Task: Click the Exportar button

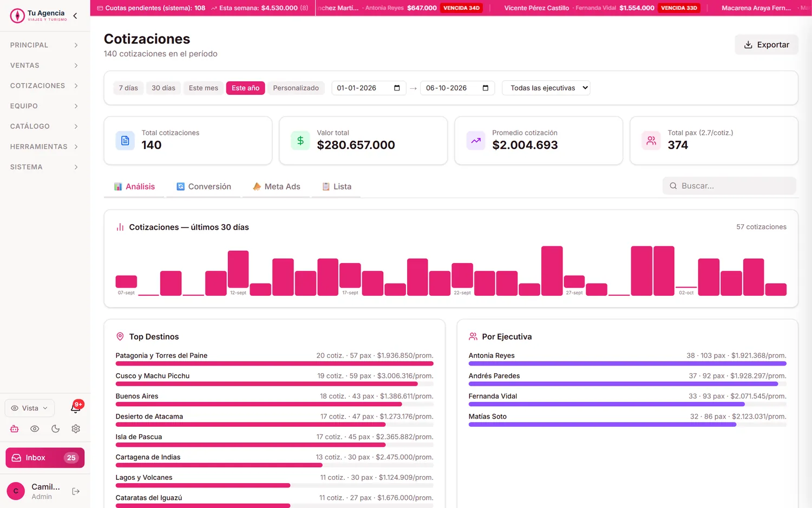Action: [767, 44]
